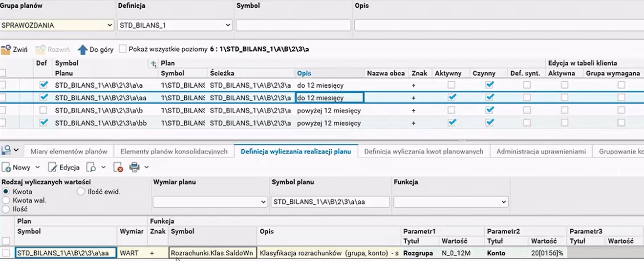Click the preview document magnifier icon
Screen dimensions: 644x262
coord(91,167)
